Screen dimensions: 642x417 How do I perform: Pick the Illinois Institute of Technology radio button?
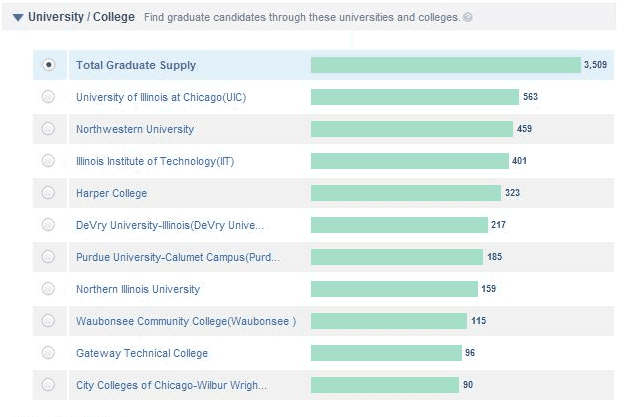click(x=48, y=161)
